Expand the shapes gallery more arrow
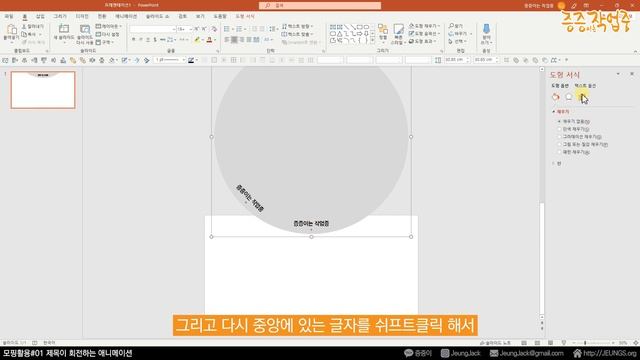Viewport: 640px width, 360px height. (372, 41)
